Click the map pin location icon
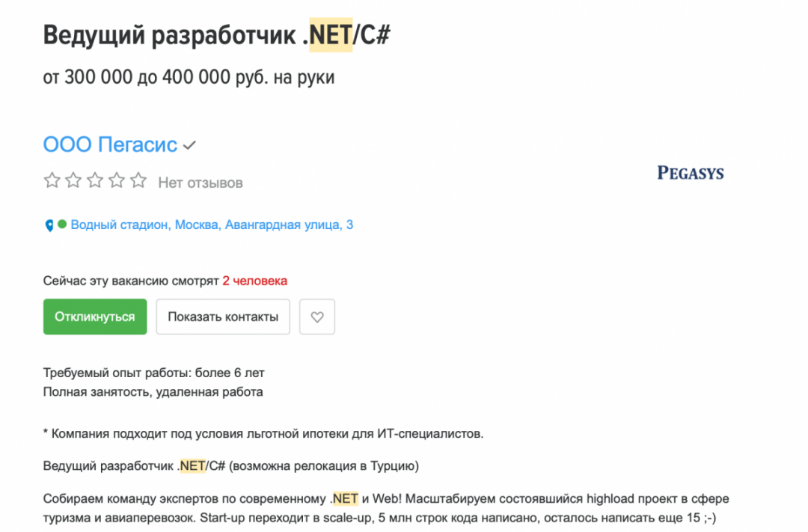 tap(49, 224)
